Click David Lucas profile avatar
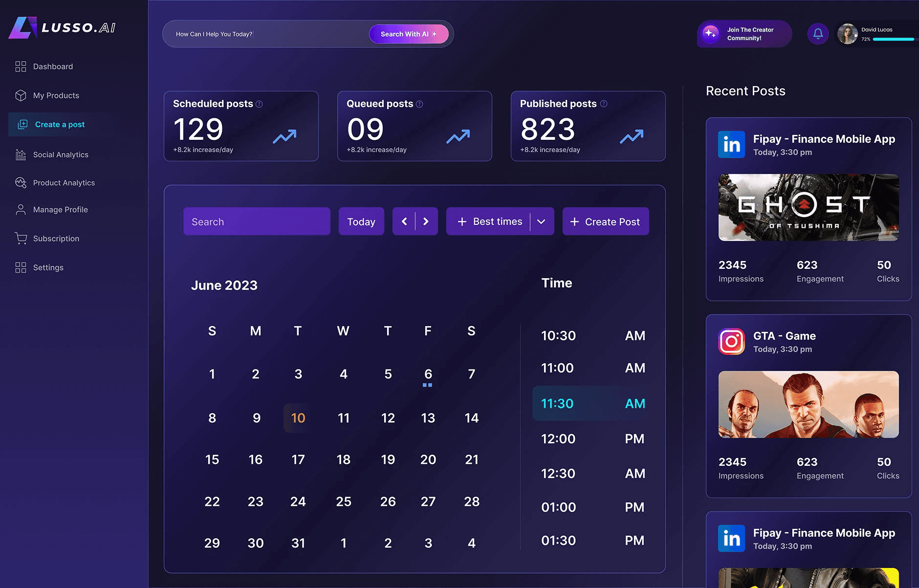This screenshot has width=919, height=588. click(x=847, y=34)
